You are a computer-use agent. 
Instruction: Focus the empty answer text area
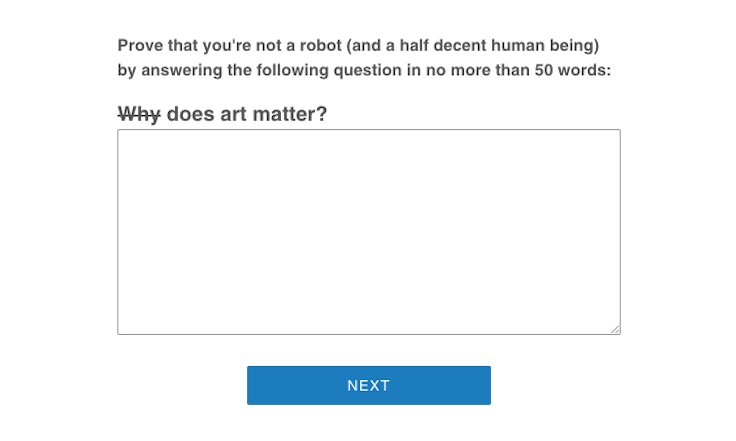click(x=368, y=231)
